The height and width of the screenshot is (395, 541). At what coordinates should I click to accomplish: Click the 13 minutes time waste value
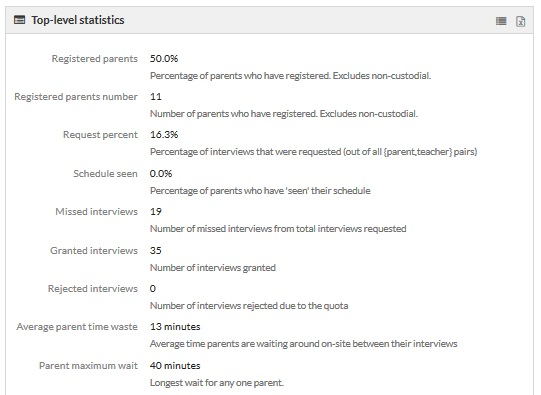(175, 327)
